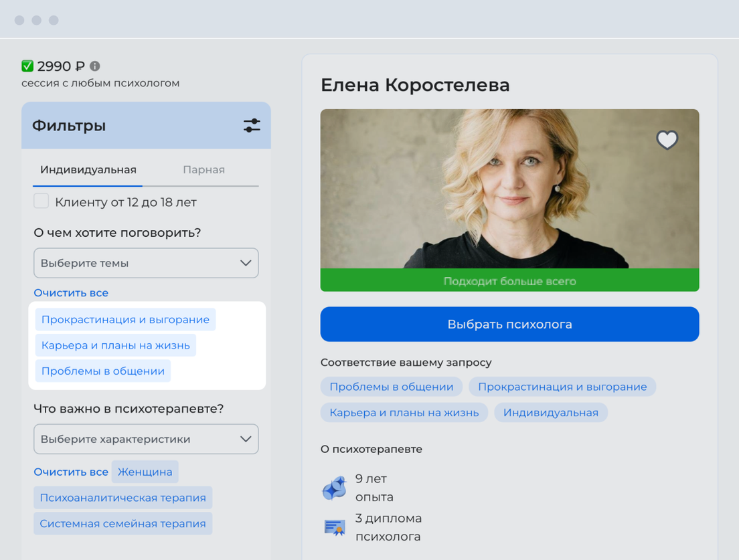Click 'Очистить все' link under characteristics

[x=71, y=472]
